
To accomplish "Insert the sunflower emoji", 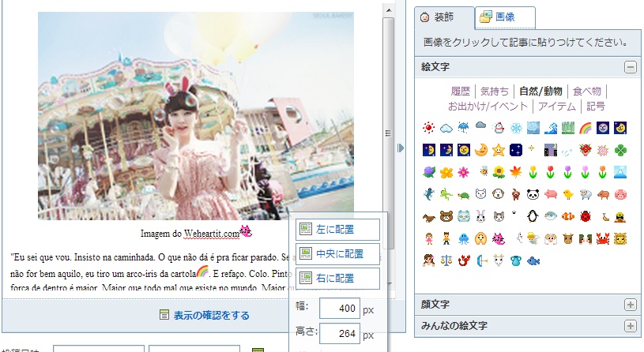I will (499, 172).
